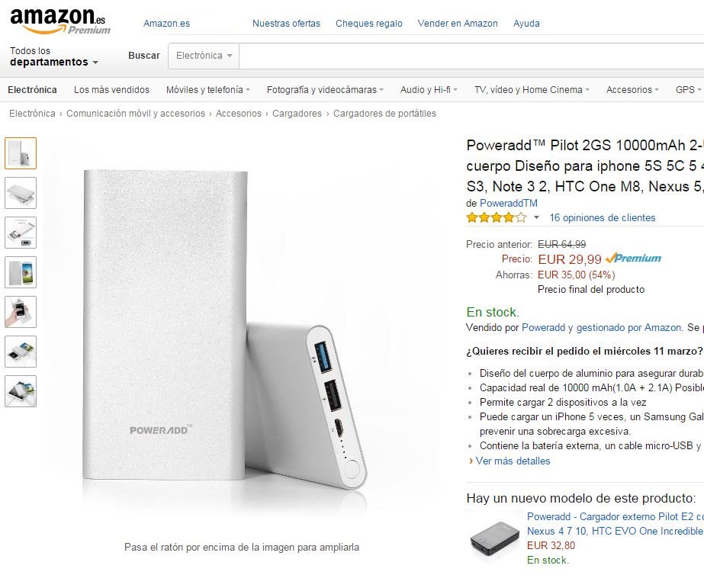Click the Amazon.es Premium logo
Screen dimensions: 704x588
pos(60,21)
